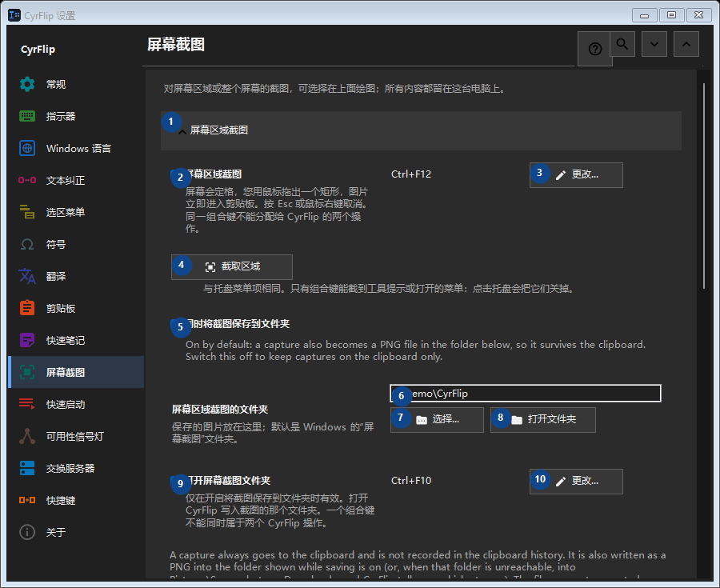The width and height of the screenshot is (720, 588).
Task: Click the 剪贴板 clipboard icon
Action: coord(27,308)
